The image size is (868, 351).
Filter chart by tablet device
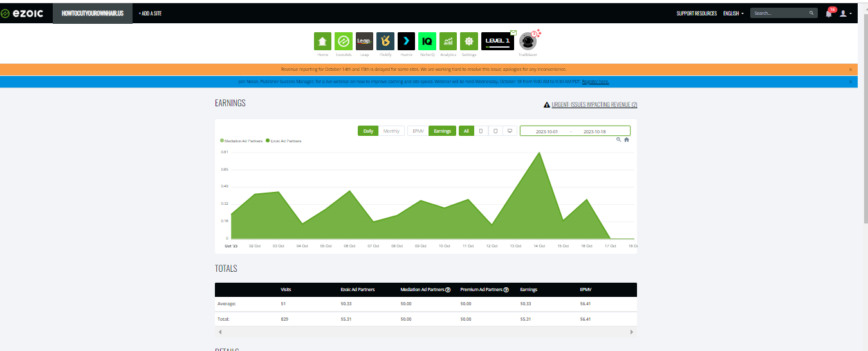pyautogui.click(x=495, y=131)
